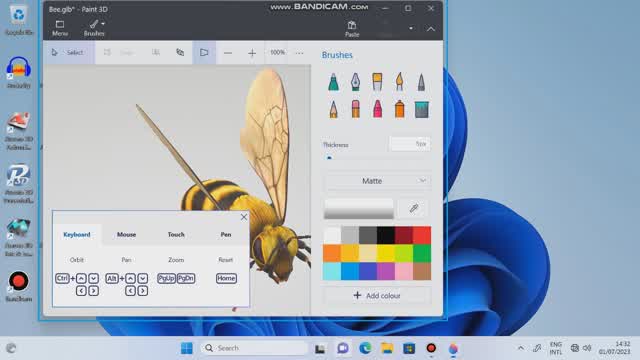
Task: Pick the Eraser tool
Action: point(356,109)
